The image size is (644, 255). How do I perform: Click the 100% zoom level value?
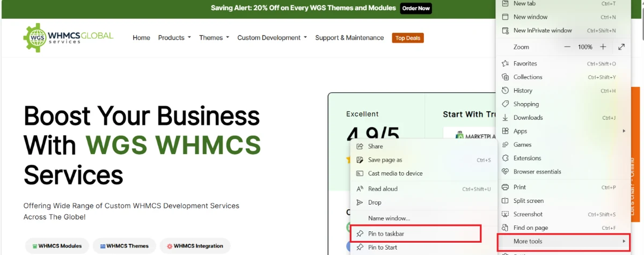585,47
